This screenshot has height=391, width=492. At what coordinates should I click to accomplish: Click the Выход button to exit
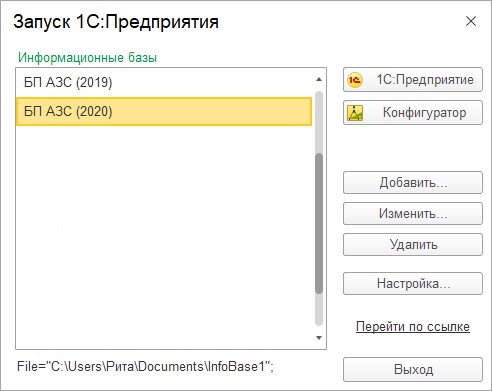[x=413, y=370]
